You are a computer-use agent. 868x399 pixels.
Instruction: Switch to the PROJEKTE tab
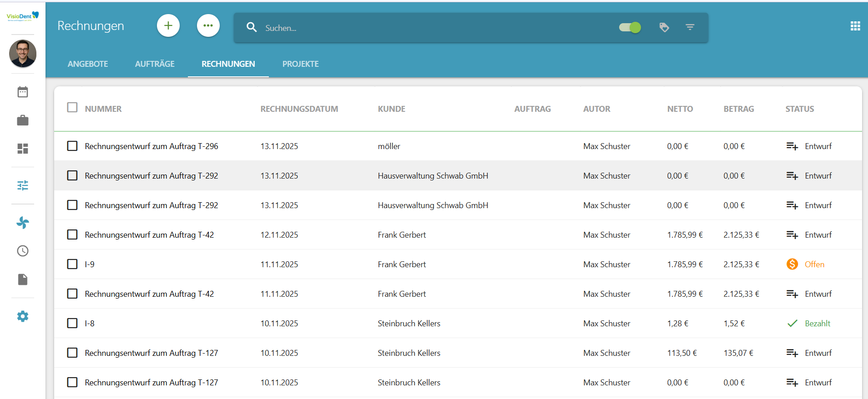300,64
